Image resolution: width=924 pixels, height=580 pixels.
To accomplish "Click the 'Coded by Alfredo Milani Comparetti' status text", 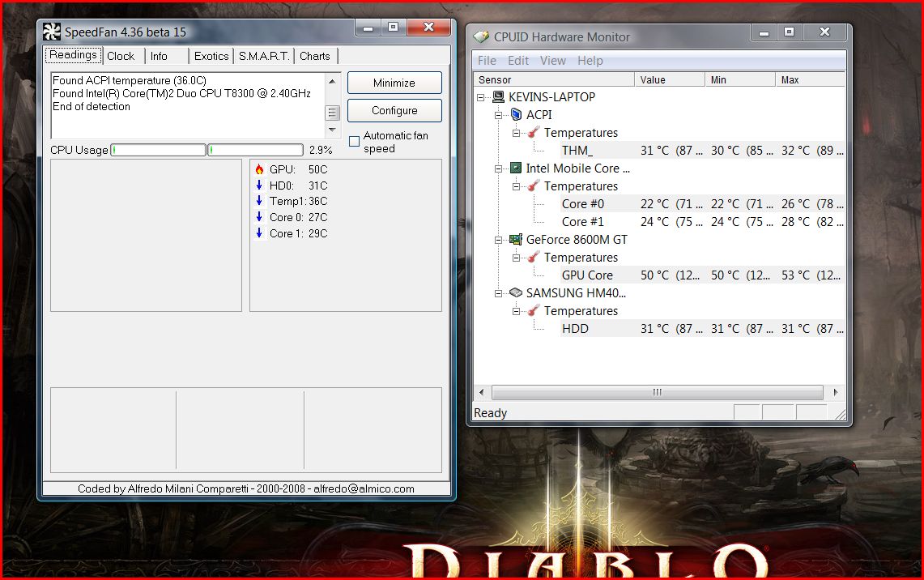I will coord(245,488).
